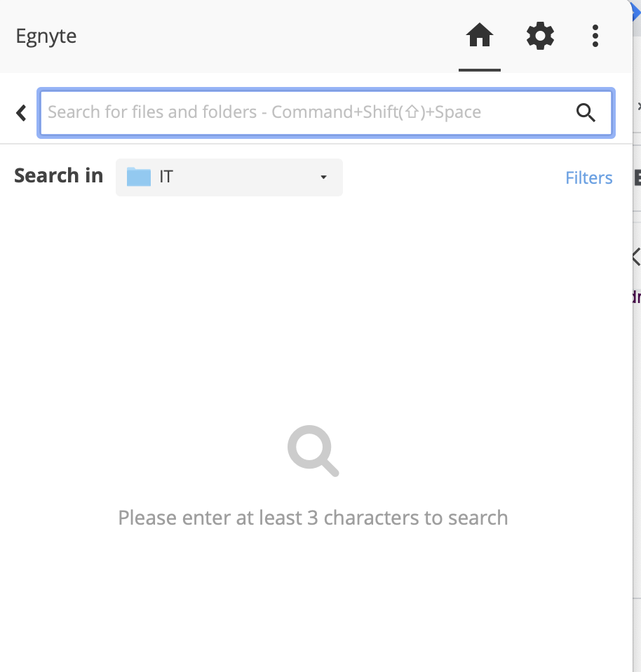Click the large gray magnifier placeholder
This screenshot has width=641, height=672.
coord(313,451)
